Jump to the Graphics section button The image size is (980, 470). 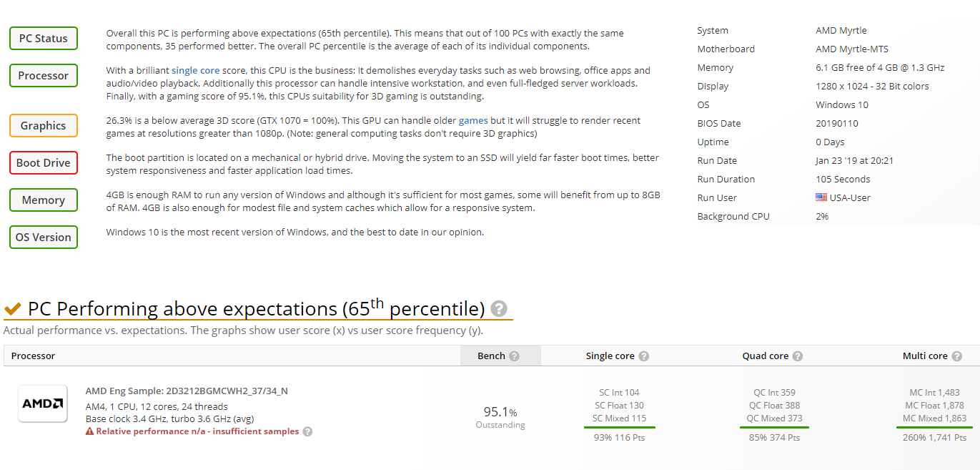click(44, 126)
